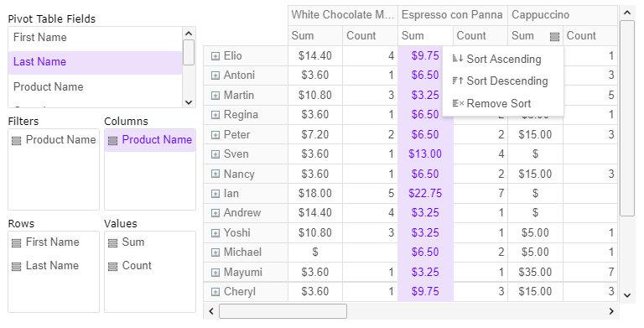Click drag handle icon of Product Name in Columns
The image size is (644, 328).
112,141
